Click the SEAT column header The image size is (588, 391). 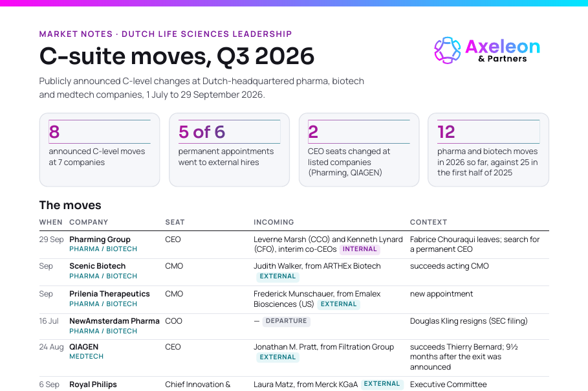[175, 222]
